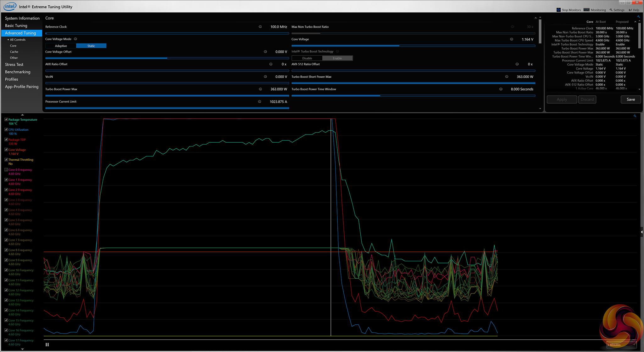Open Settings wrench in top toolbar
The height and width of the screenshot is (352, 644).
611,10
